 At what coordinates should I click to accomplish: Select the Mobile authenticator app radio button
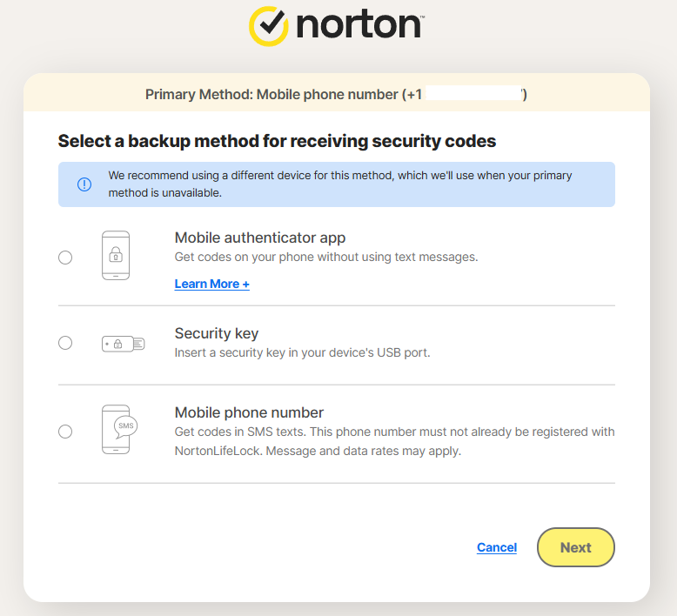point(65,258)
